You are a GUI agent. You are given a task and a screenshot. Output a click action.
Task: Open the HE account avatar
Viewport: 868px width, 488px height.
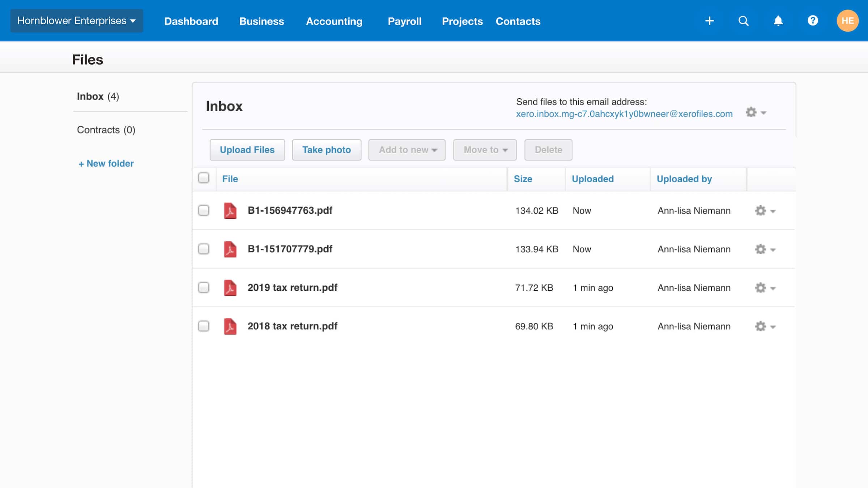848,21
